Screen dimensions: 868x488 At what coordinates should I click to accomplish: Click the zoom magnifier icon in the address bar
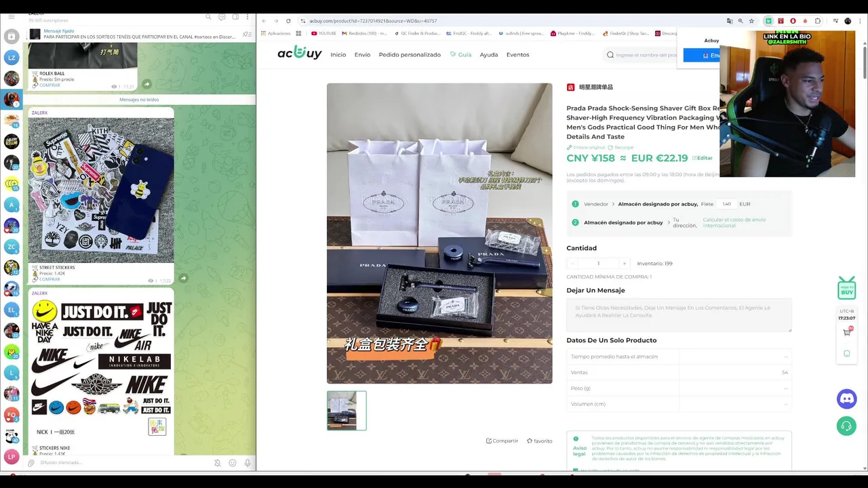pos(741,21)
